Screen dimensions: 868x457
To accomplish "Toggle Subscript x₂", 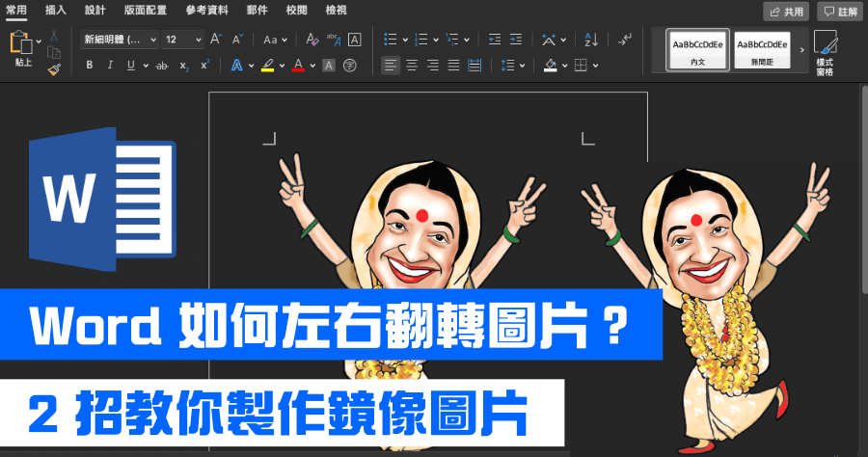I will pyautogui.click(x=184, y=66).
